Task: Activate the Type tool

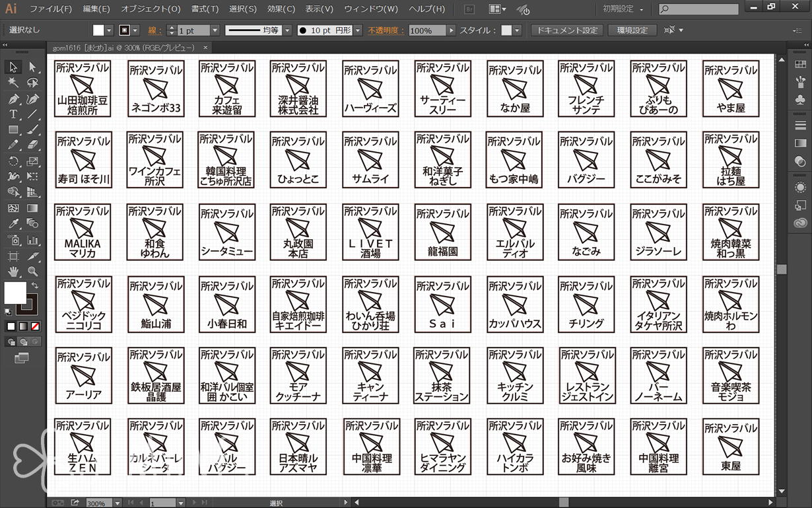Action: 13,114
